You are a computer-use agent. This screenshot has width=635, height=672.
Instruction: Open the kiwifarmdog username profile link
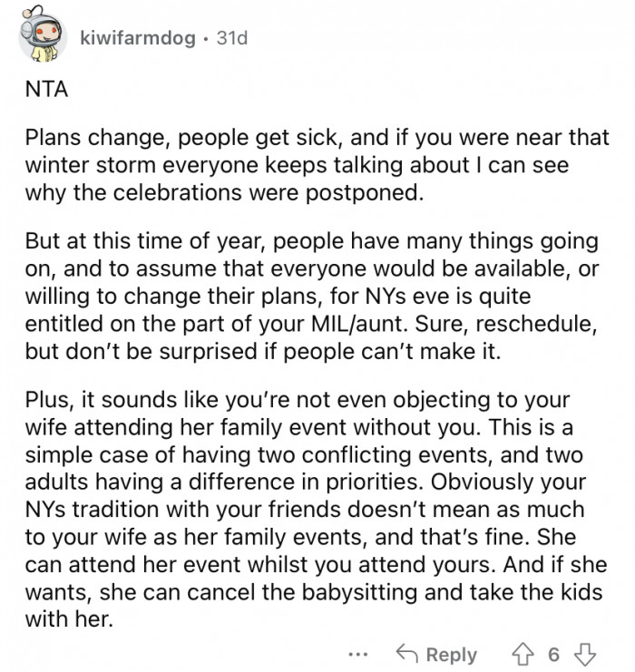[134, 40]
